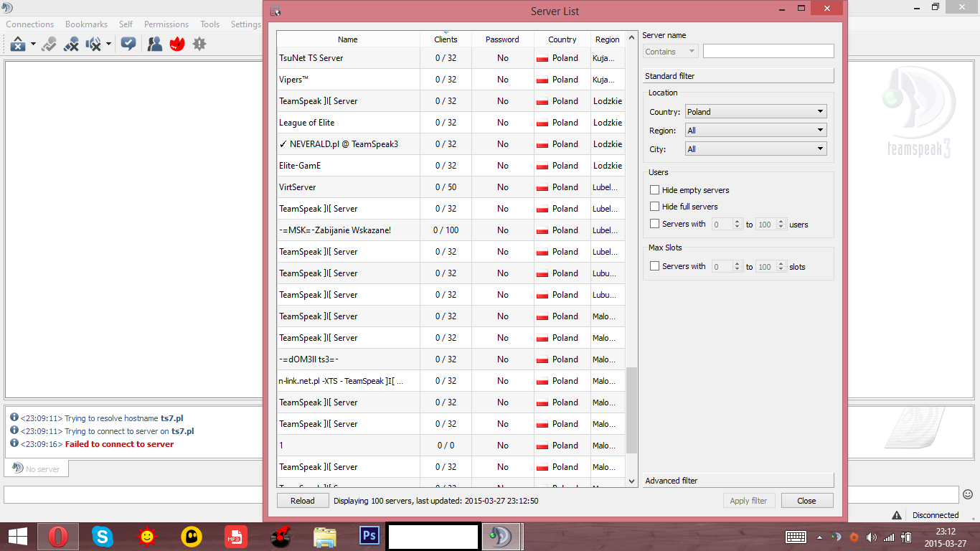Open the Tools menu

(210, 24)
